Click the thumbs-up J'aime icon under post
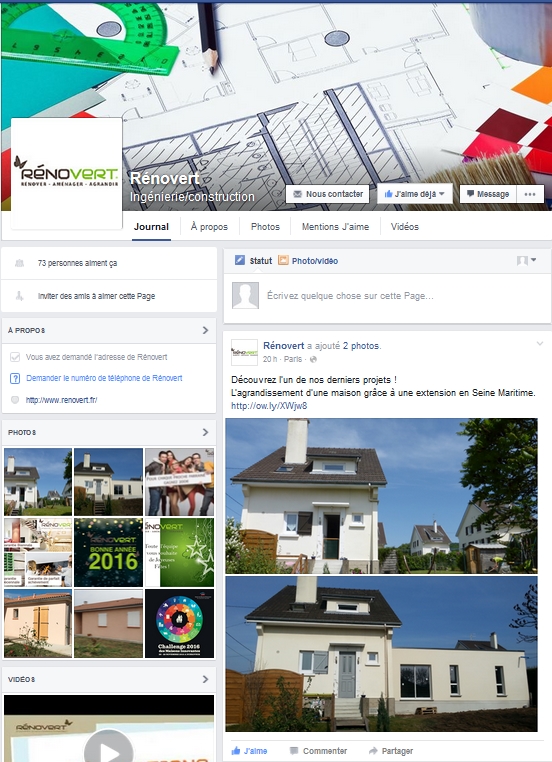Image resolution: width=552 pixels, height=762 pixels. click(x=236, y=750)
